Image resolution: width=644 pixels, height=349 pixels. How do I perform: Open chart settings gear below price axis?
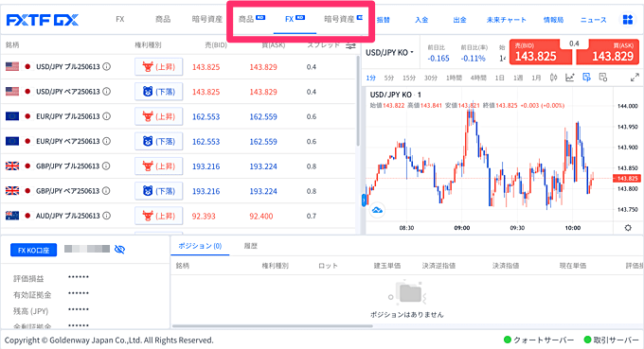click(628, 228)
